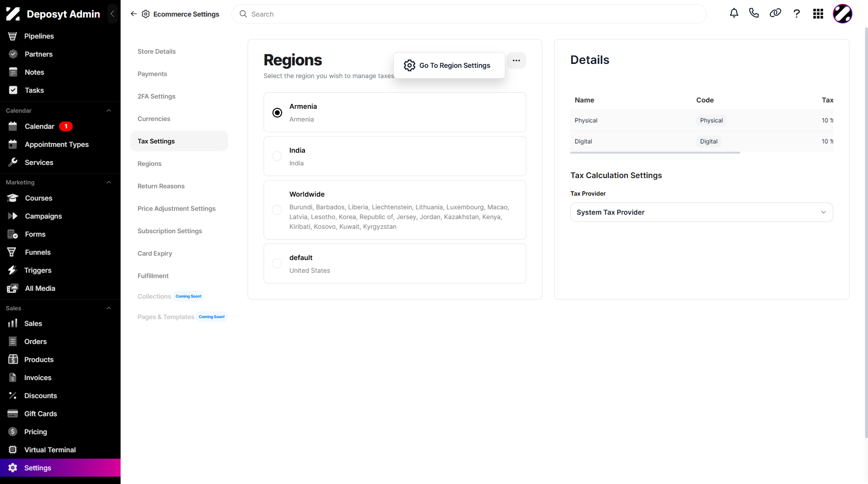Image resolution: width=868 pixels, height=484 pixels.
Task: Collapse the Marketing section in the sidebar
Action: coord(109,182)
